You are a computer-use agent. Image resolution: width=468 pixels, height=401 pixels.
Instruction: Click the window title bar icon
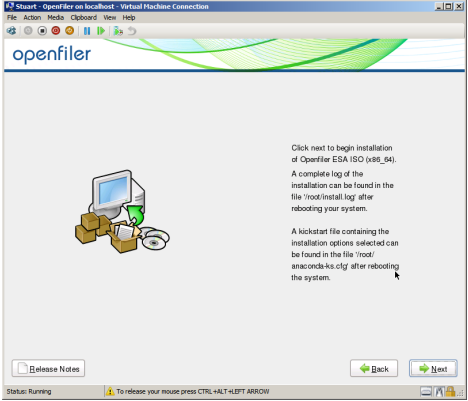10,6
